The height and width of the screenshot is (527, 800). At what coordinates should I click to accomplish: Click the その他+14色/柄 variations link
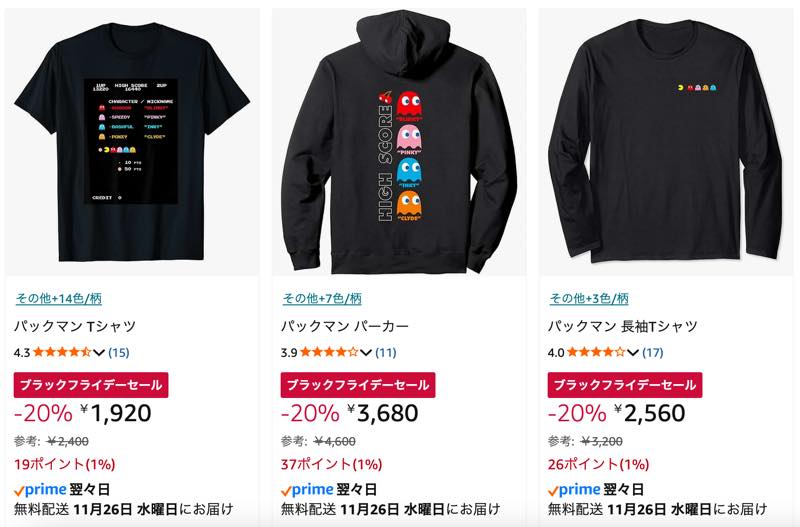click(x=59, y=298)
